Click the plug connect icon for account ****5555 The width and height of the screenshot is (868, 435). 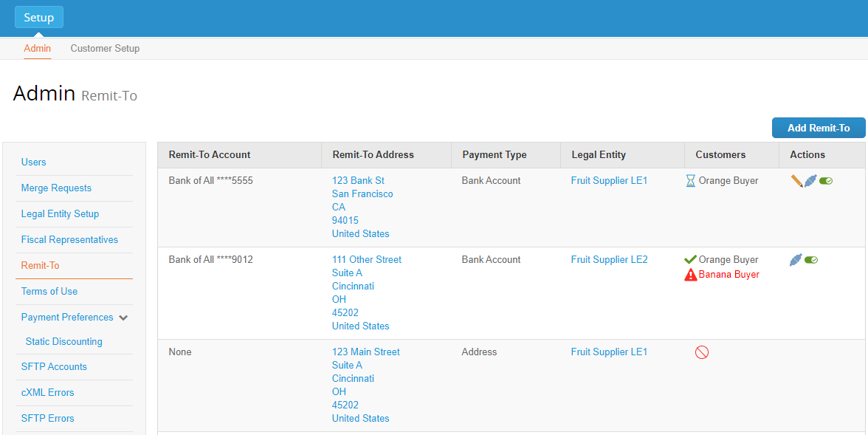point(810,181)
